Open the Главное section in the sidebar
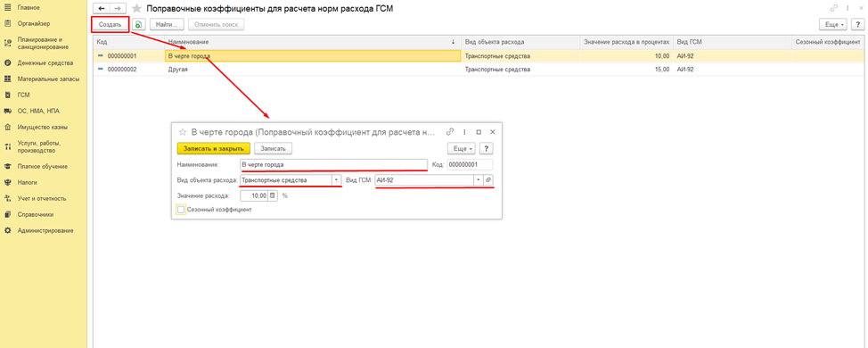This screenshot has width=868, height=348. (29, 7)
